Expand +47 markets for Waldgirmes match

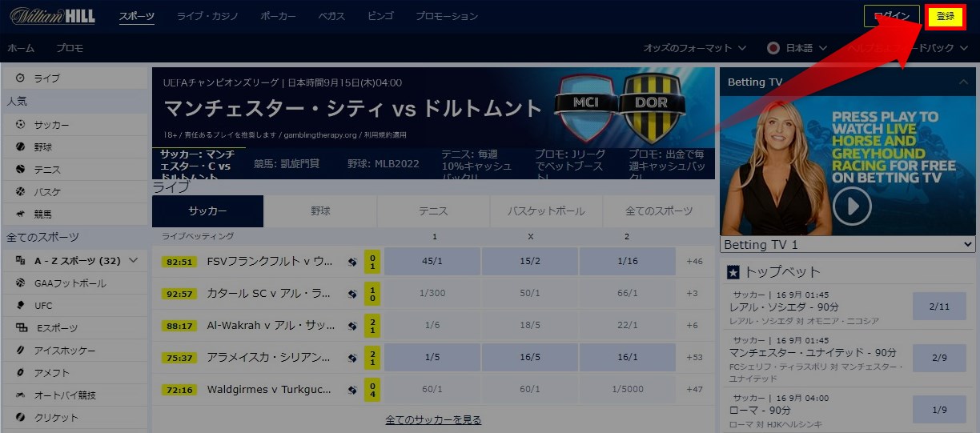click(694, 390)
